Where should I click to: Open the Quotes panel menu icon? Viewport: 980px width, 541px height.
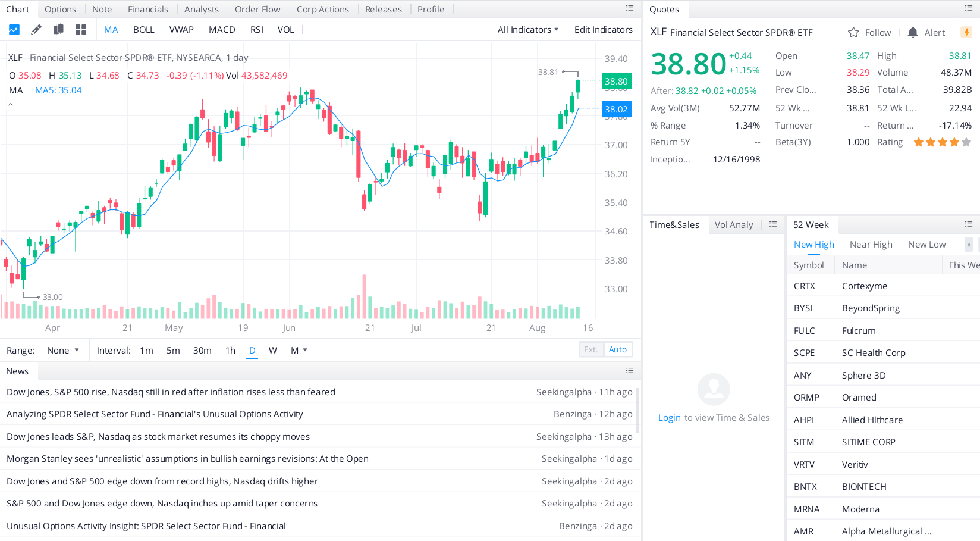(x=969, y=8)
